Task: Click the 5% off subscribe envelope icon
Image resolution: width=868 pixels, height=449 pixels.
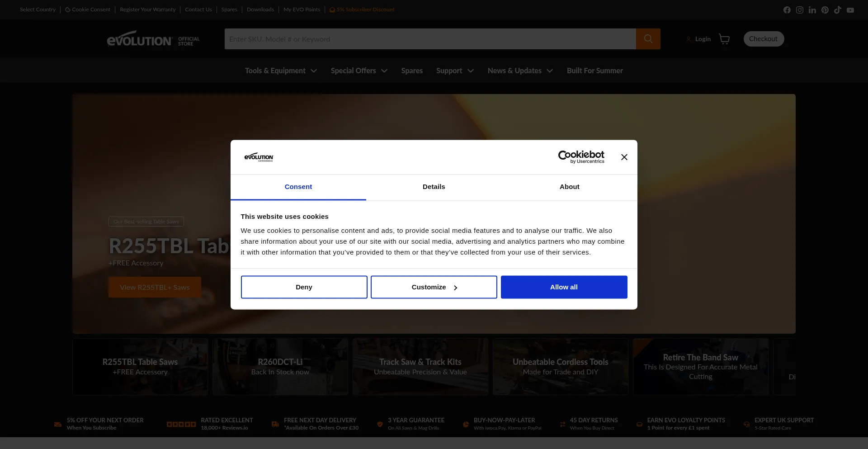Action: pos(58,424)
